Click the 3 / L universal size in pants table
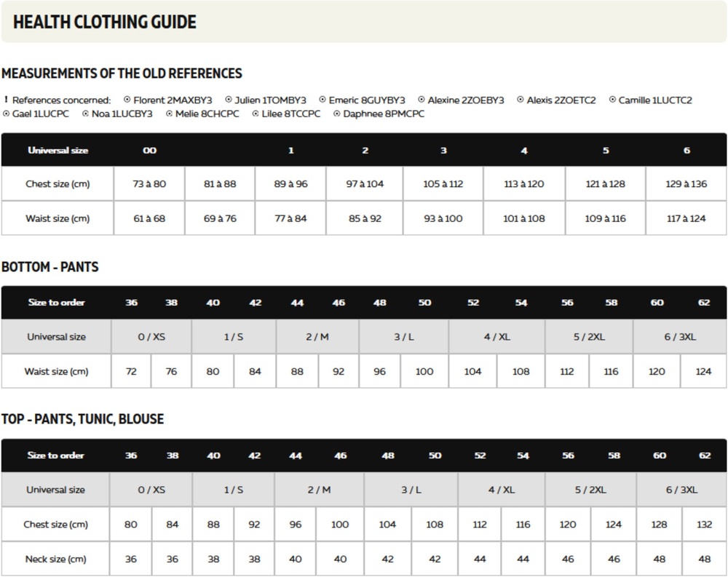728x577 pixels. 404,337
